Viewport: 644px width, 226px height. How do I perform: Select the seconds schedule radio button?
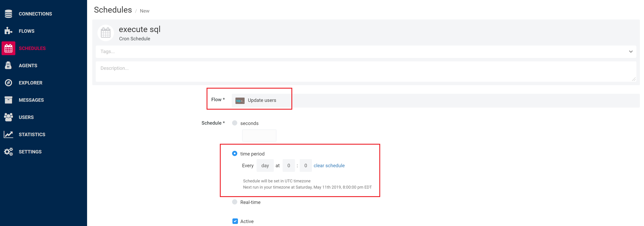(234, 123)
